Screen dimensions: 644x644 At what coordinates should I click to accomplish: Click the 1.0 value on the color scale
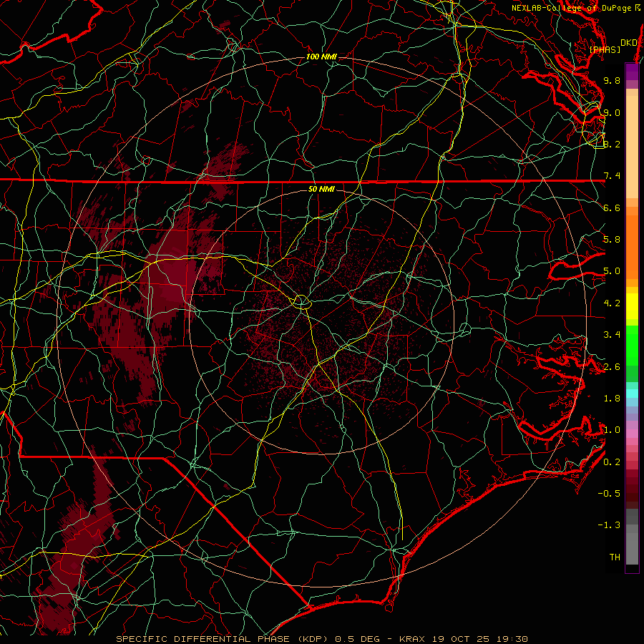612,430
